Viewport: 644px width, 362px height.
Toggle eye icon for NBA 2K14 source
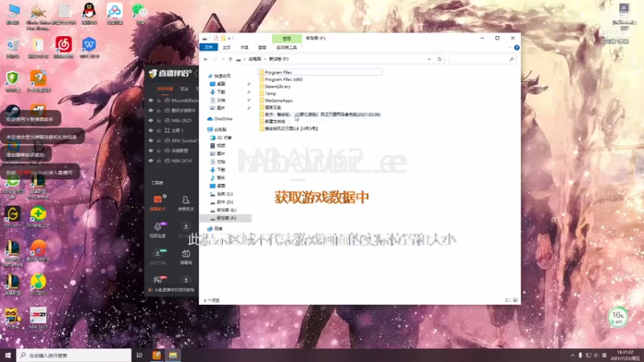click(x=151, y=161)
